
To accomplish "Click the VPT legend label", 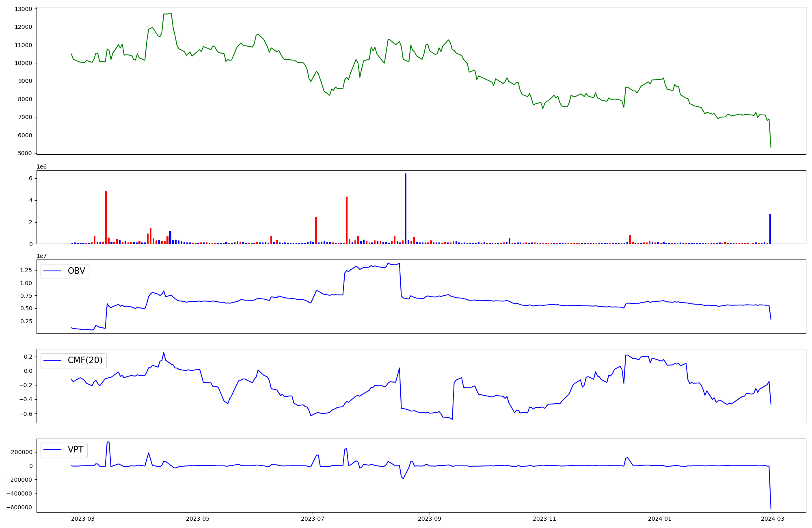I will pyautogui.click(x=76, y=450).
